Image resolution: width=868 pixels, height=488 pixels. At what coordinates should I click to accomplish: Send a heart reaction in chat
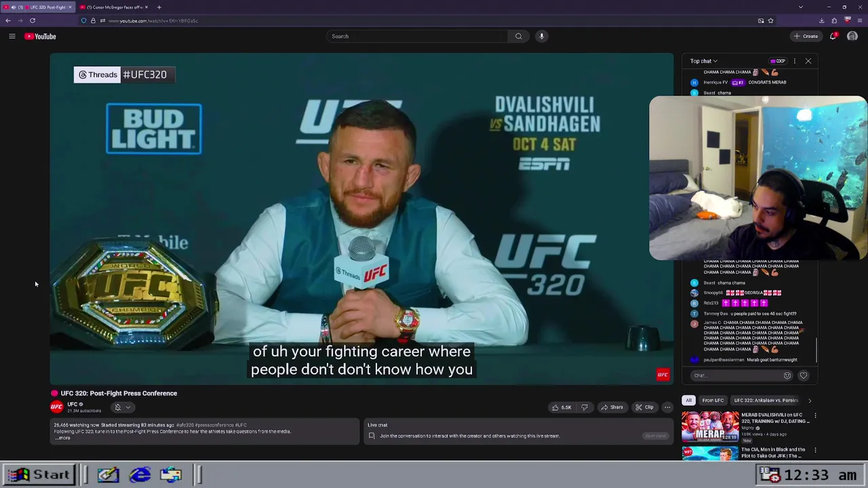[804, 375]
